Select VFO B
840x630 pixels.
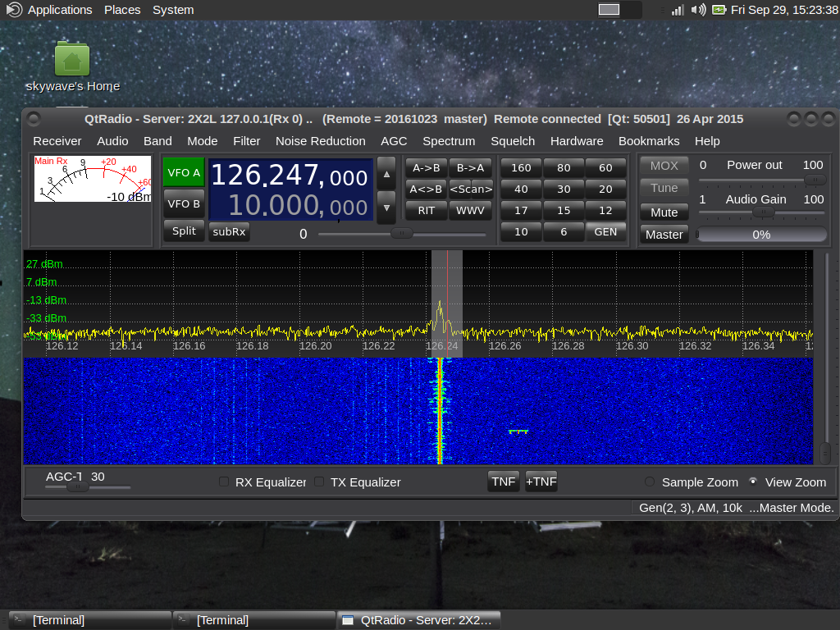click(x=184, y=203)
